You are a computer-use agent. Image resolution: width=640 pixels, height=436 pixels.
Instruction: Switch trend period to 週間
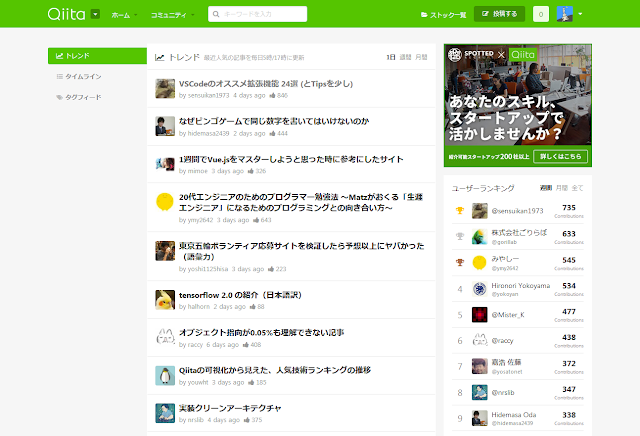tap(405, 57)
